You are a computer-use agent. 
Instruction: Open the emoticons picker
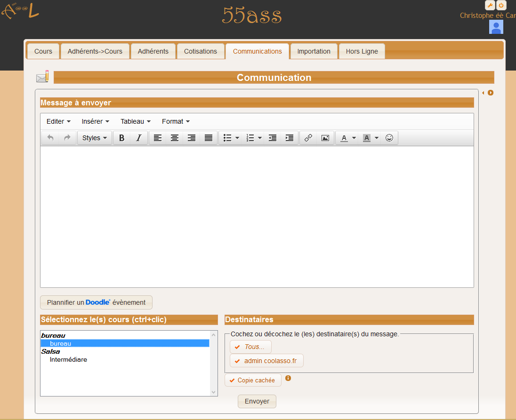(389, 138)
